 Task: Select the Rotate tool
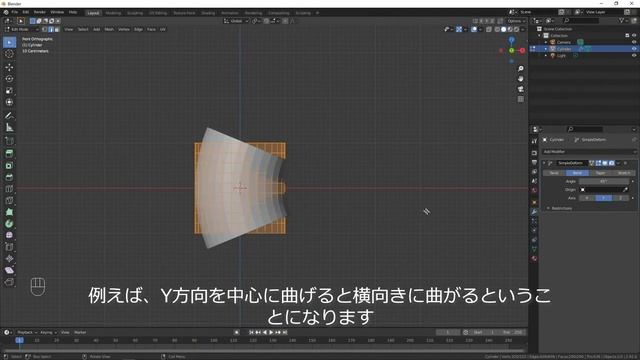pos(9,79)
